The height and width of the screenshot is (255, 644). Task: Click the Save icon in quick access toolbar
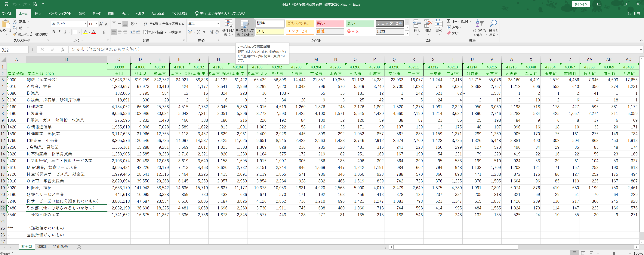tap(7, 4)
